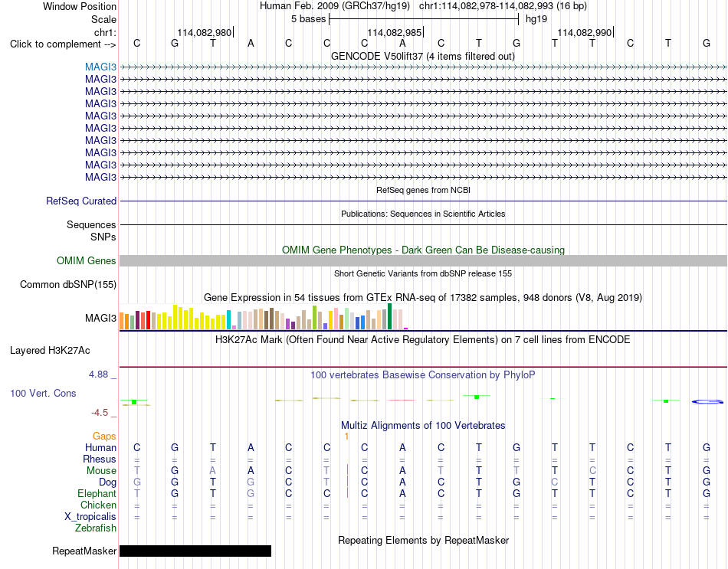This screenshot has height=569, width=728.
Task: Click 'RefSeq genes from NCBI' track heading
Action: 423,190
